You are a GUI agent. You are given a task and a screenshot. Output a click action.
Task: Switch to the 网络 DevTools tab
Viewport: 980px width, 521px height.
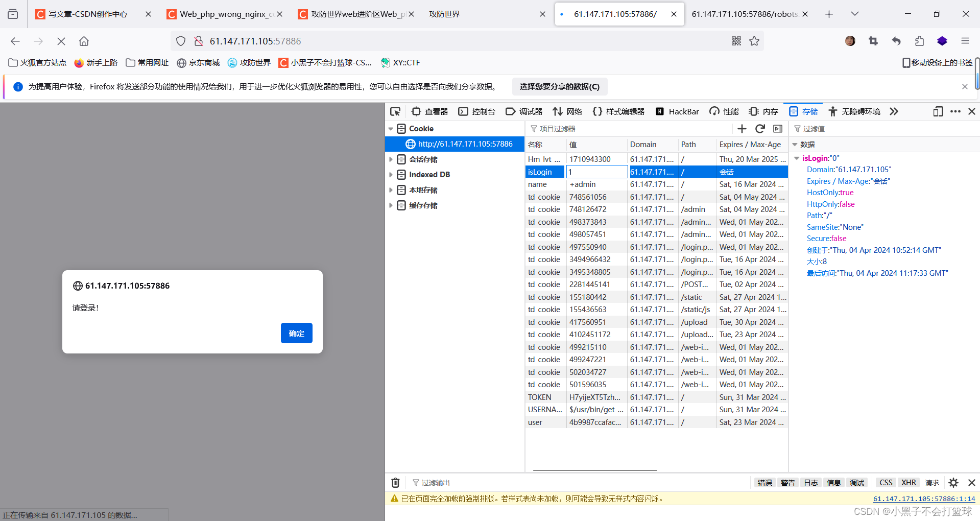click(x=574, y=111)
